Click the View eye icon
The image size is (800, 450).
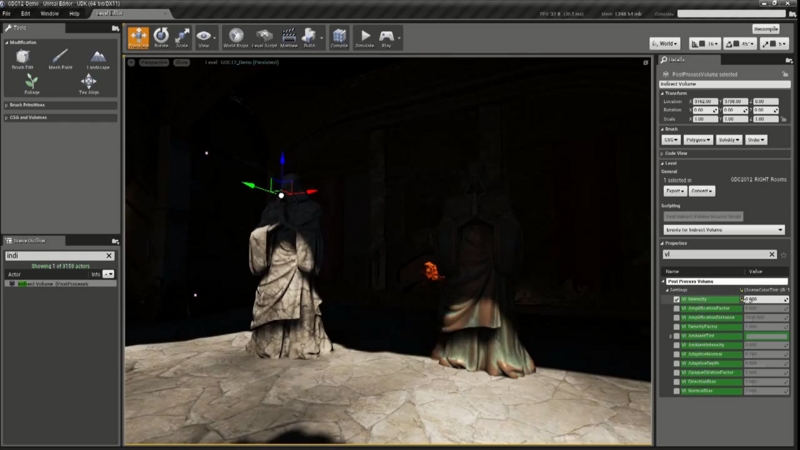(204, 38)
